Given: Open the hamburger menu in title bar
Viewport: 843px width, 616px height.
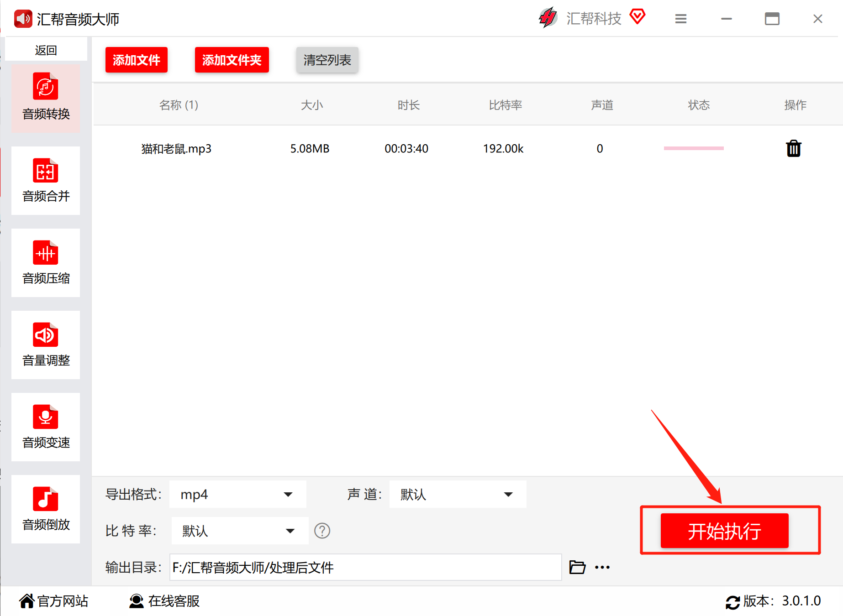Looking at the screenshot, I should (681, 19).
